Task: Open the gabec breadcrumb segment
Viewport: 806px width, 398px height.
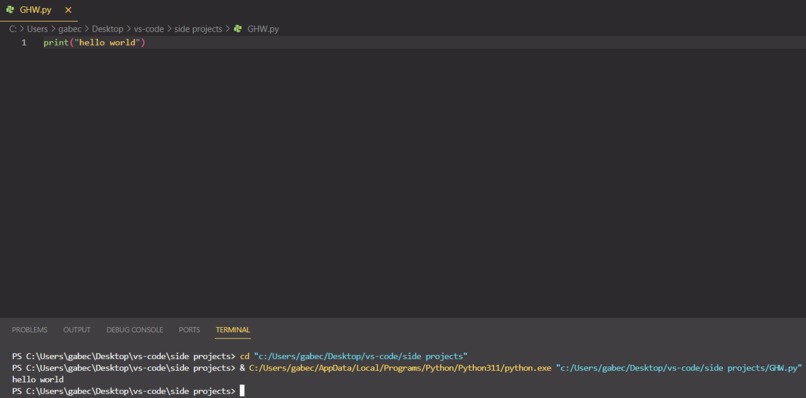Action: (x=69, y=29)
